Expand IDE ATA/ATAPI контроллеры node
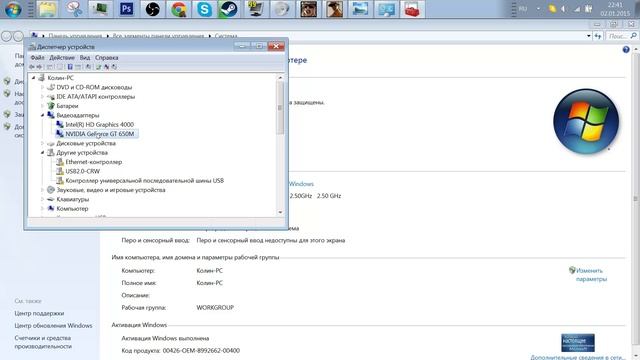 42,96
